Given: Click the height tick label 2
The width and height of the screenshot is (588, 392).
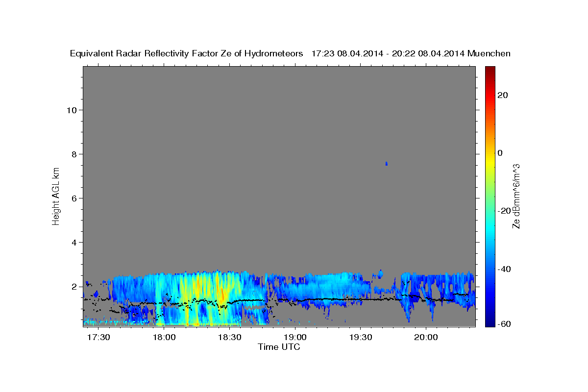Looking at the screenshot, I should [74, 286].
